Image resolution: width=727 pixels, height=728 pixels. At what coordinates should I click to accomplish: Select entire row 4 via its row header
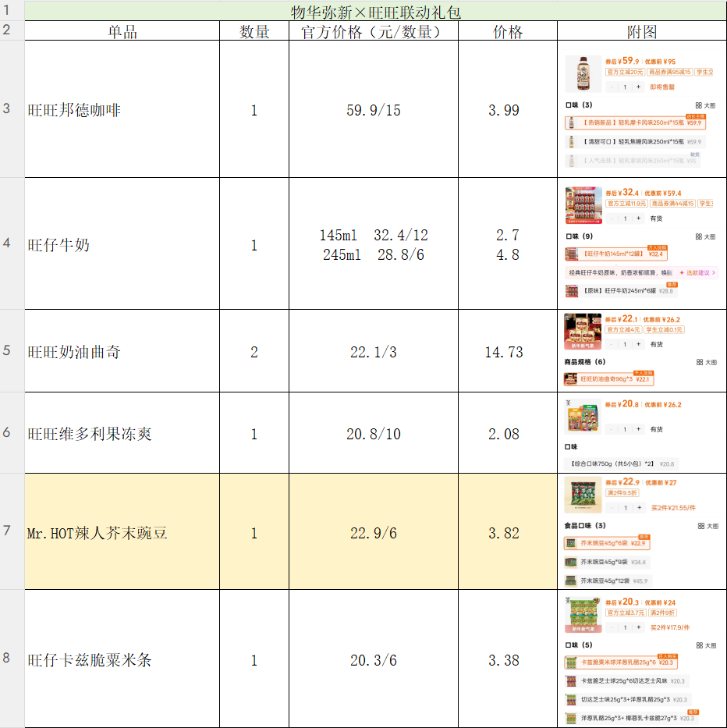pos(12,243)
